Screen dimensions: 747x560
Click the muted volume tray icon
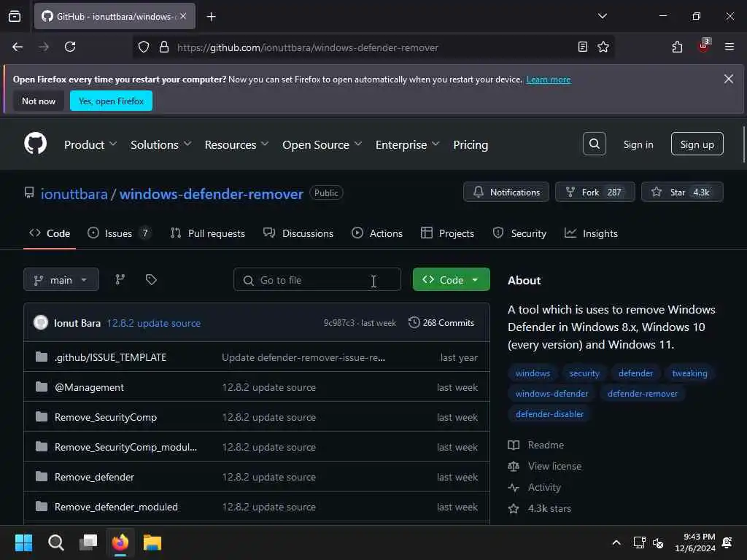[658, 542]
